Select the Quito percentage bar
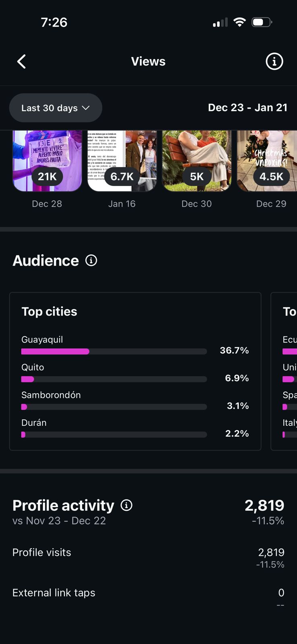 (x=114, y=379)
